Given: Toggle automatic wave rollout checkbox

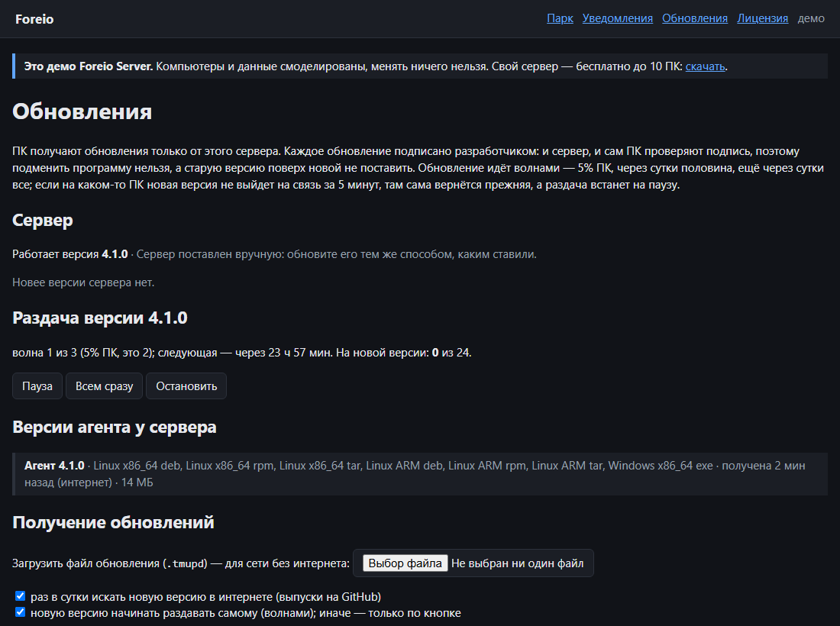Looking at the screenshot, I should (21, 612).
